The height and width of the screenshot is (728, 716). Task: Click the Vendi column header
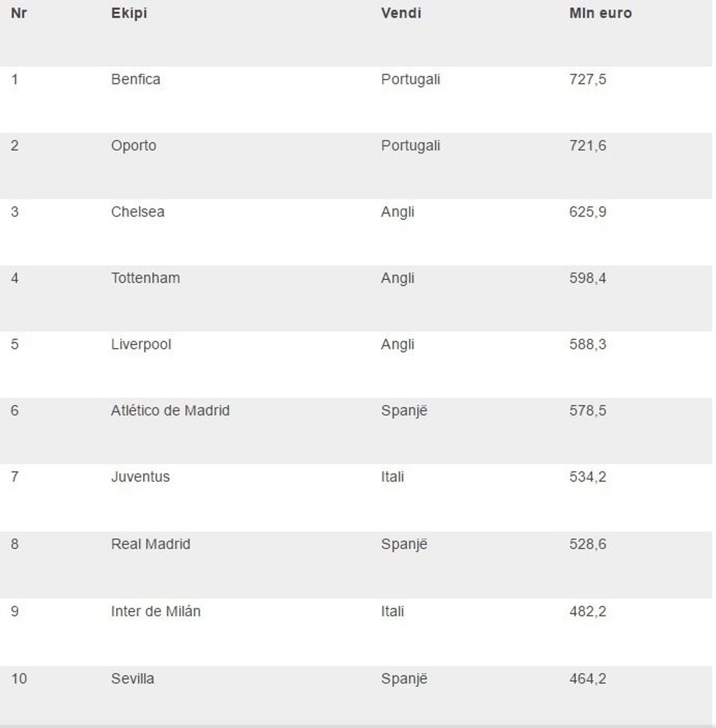pos(400,13)
